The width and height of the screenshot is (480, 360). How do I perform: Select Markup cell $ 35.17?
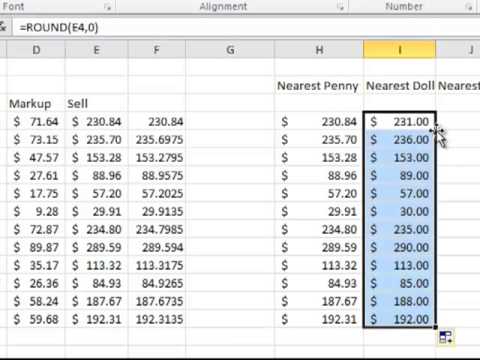click(x=36, y=266)
